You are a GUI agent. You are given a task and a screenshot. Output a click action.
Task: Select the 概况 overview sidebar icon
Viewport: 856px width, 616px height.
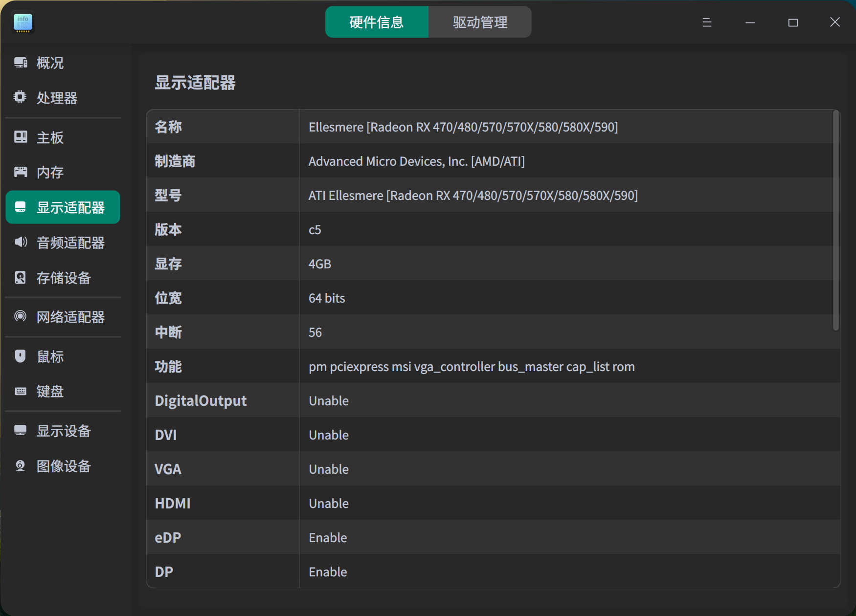coord(20,63)
